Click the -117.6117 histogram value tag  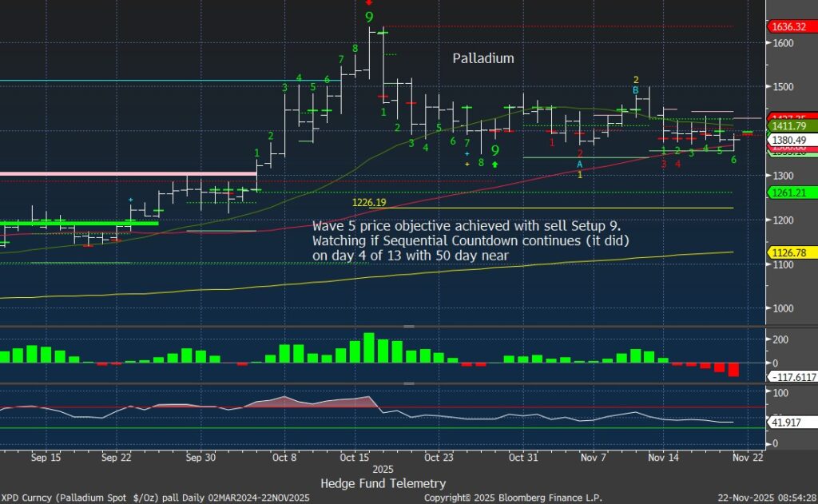pyautogui.click(x=789, y=376)
